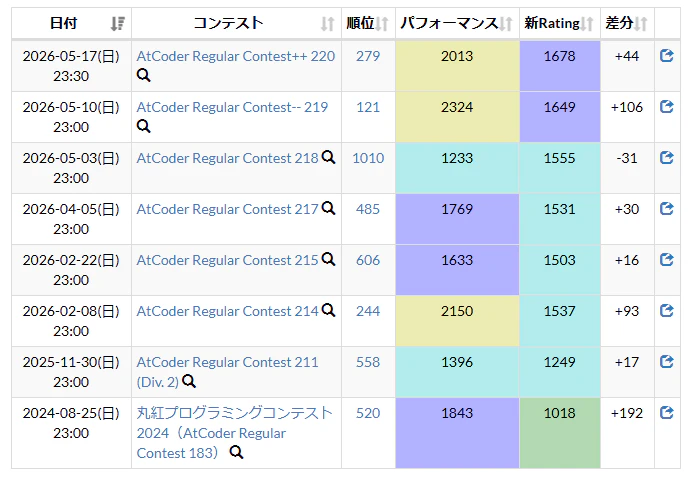Click share icon for Contest++ 220 row
691x478 pixels.
tap(666, 56)
